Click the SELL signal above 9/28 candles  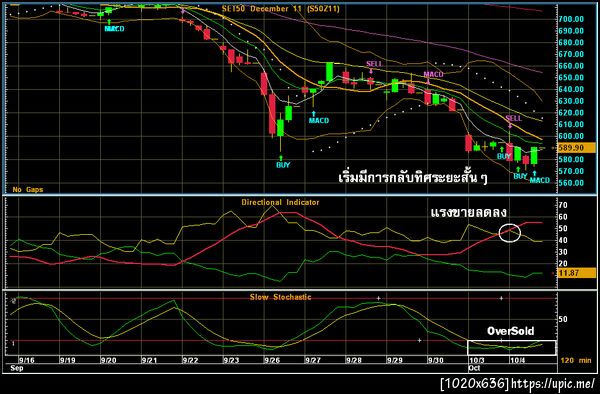[374, 63]
